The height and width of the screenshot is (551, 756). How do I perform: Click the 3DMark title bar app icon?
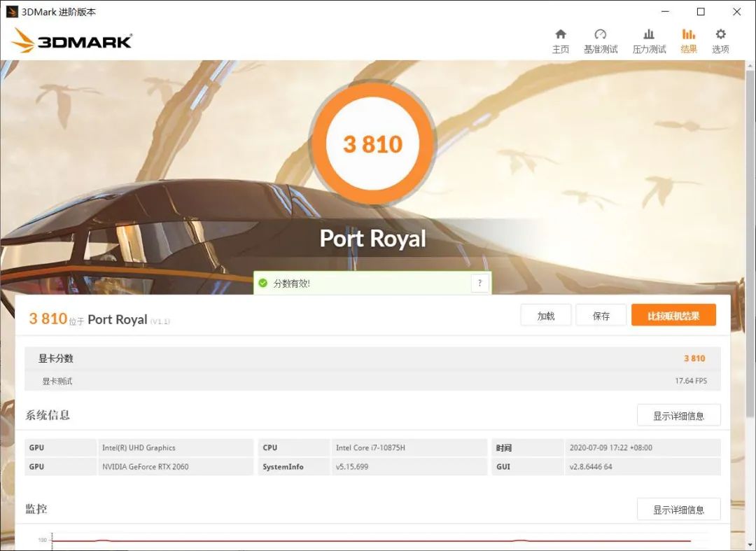coord(12,12)
